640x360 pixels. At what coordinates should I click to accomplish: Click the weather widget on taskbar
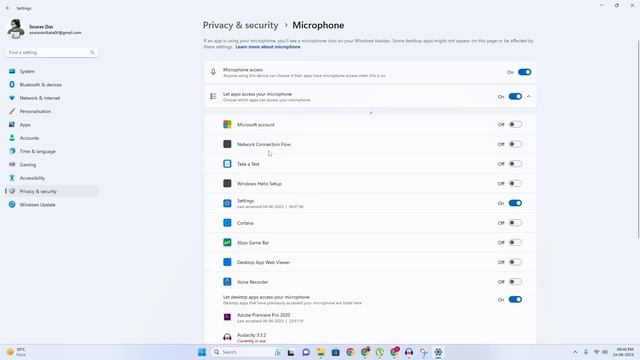click(16, 352)
